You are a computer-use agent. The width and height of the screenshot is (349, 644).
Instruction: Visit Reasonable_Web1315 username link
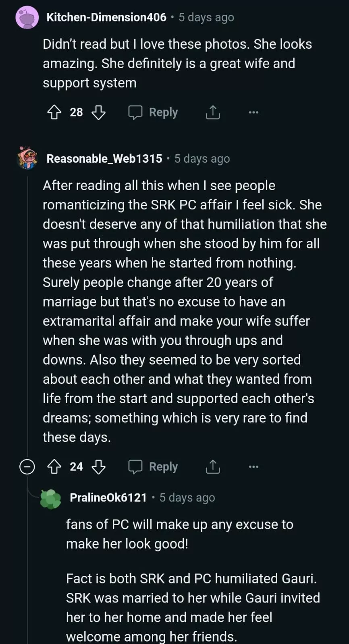click(x=104, y=159)
